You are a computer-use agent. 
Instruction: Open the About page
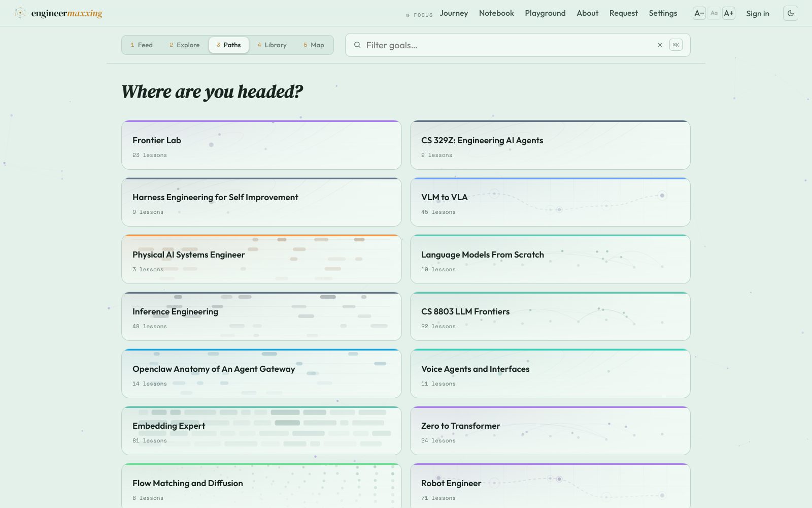tap(587, 13)
